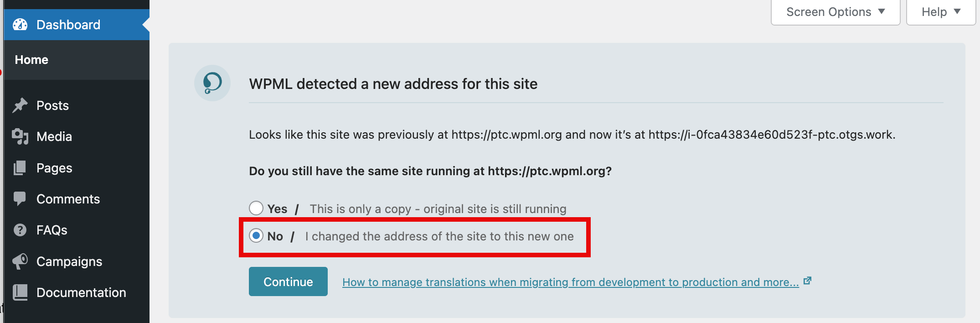Click the WPML logo icon
This screenshot has width=980, height=323.
click(x=212, y=83)
